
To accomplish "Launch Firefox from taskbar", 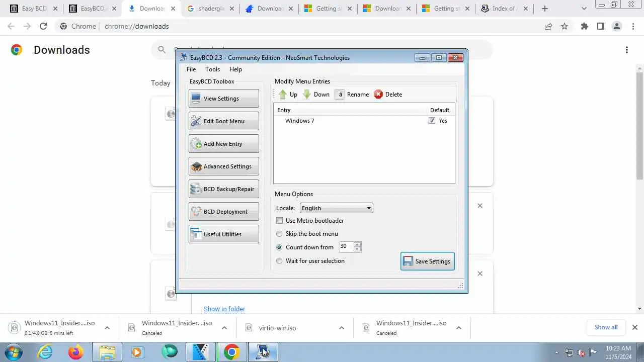I will click(76, 352).
